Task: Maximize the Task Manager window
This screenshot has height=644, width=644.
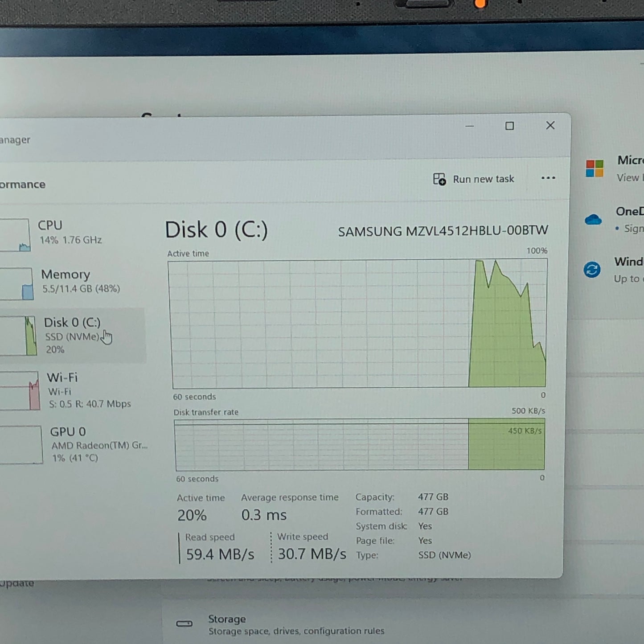Action: (509, 126)
